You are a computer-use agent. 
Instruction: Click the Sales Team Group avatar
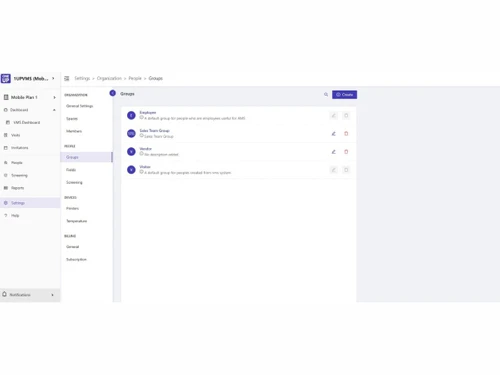pyautogui.click(x=131, y=133)
